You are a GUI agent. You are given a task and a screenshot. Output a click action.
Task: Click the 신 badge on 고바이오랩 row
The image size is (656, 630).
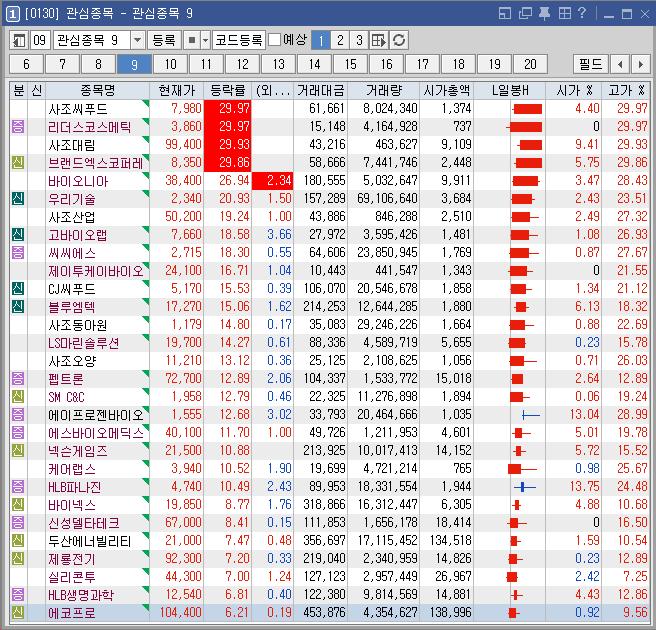(18, 234)
